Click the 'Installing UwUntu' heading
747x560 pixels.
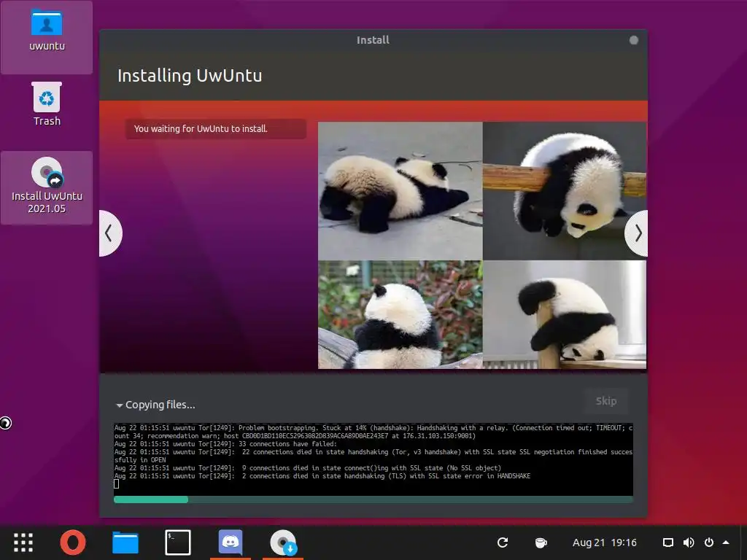190,76
